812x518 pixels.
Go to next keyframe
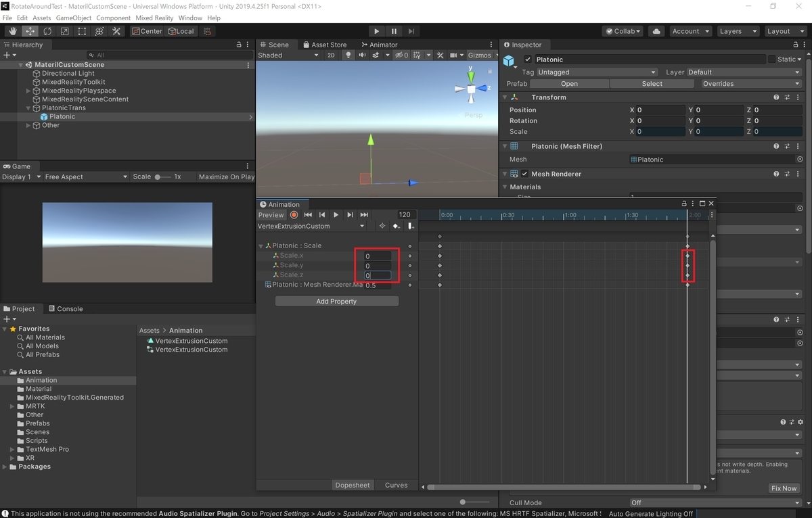(350, 214)
